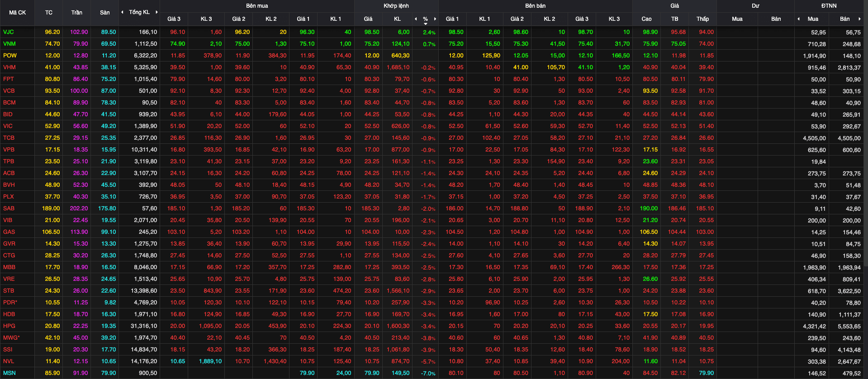The image size is (868, 379).
Task: Open the NVL stock symbol
Action: pyautogui.click(x=9, y=361)
